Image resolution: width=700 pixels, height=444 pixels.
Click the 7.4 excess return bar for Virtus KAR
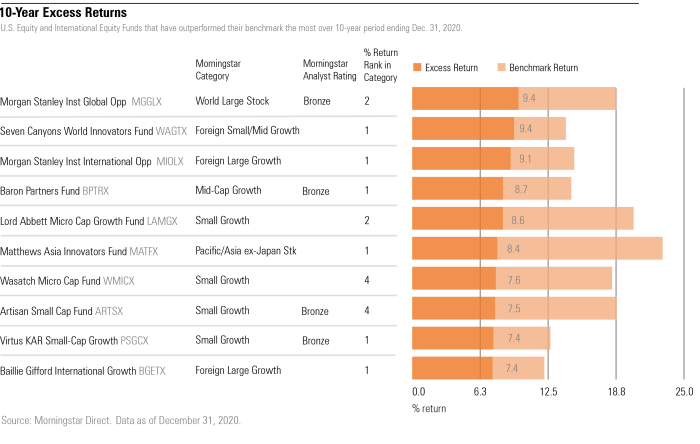pyautogui.click(x=452, y=338)
